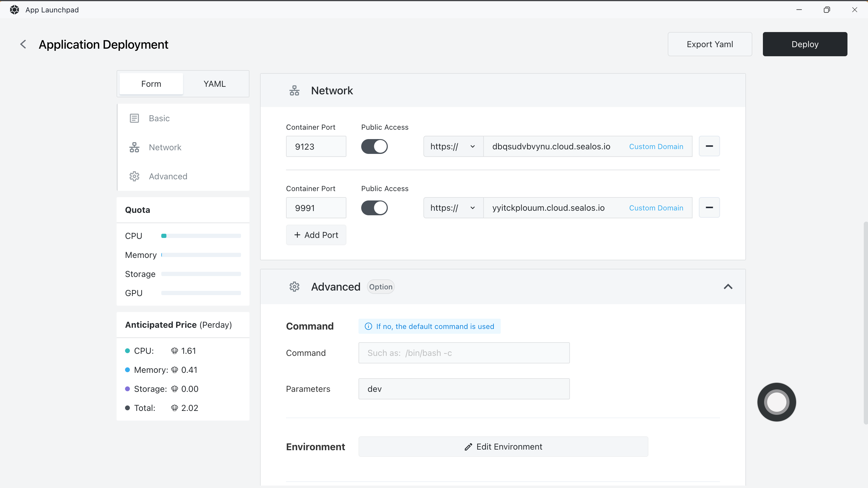
Task: Disable public access for port 9123
Action: 374,147
